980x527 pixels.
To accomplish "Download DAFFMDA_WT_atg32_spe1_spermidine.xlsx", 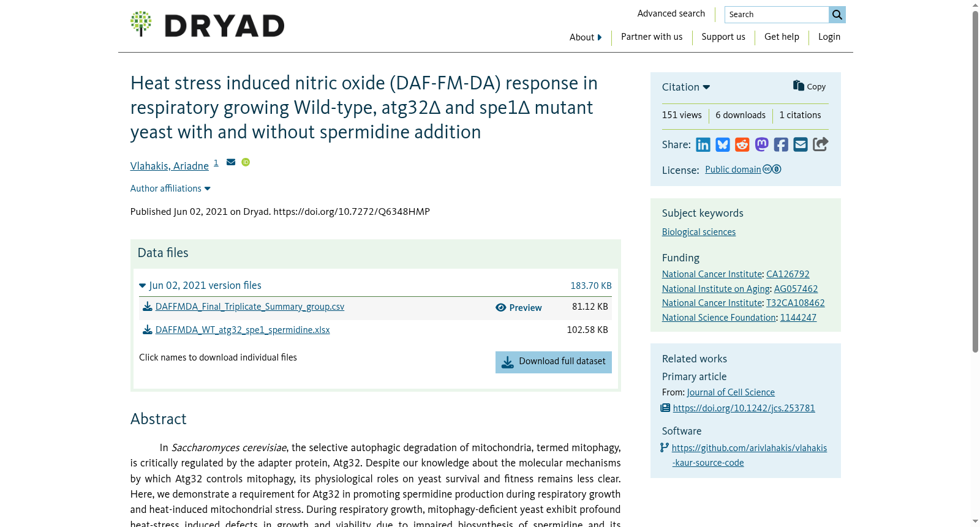I will (x=243, y=330).
